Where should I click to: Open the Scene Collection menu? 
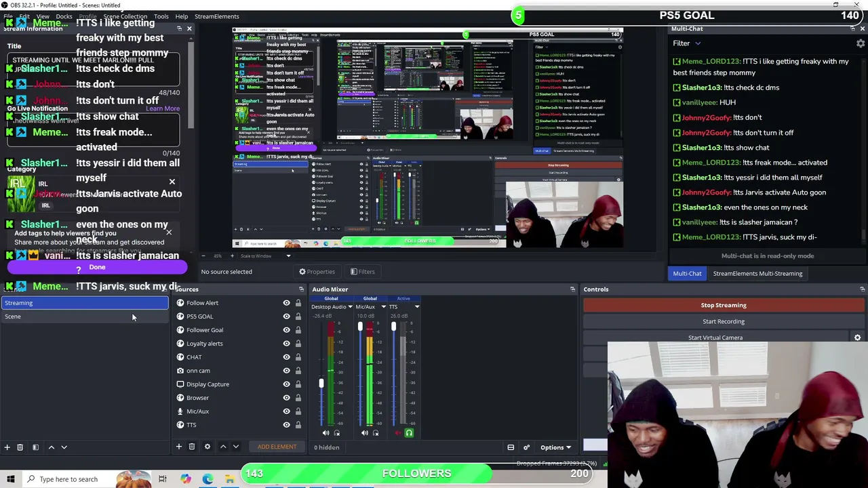125,16
